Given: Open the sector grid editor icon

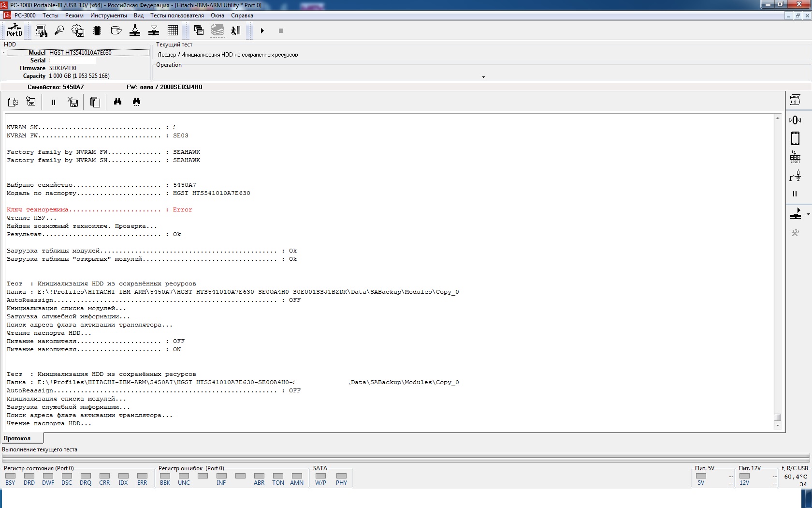Looking at the screenshot, I should tap(173, 30).
